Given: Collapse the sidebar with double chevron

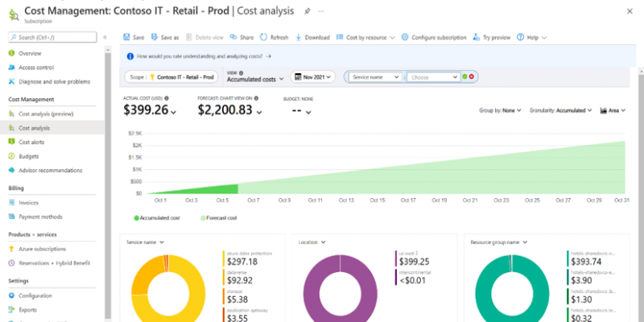Looking at the screenshot, I should (105, 37).
